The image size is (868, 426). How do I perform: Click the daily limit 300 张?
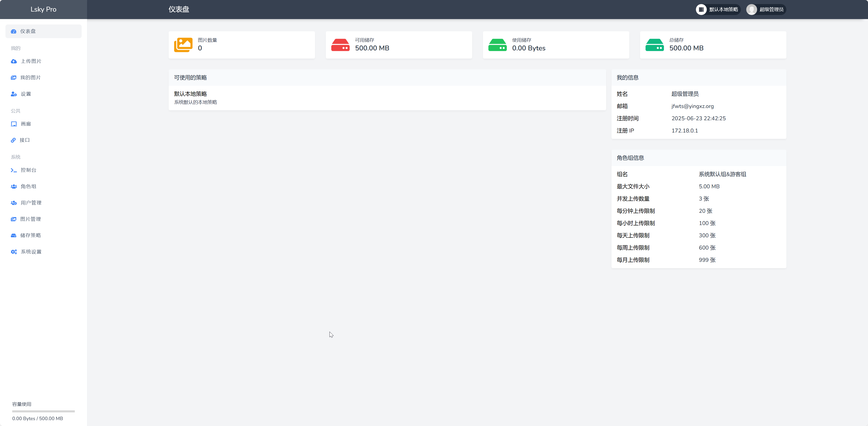707,236
